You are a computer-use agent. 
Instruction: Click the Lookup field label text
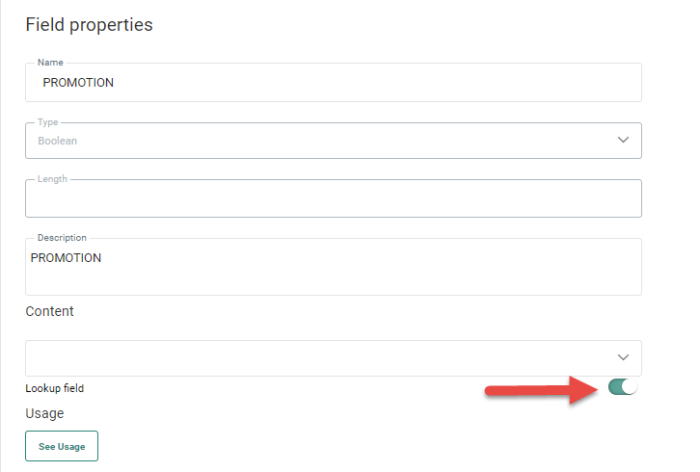[x=62, y=387]
